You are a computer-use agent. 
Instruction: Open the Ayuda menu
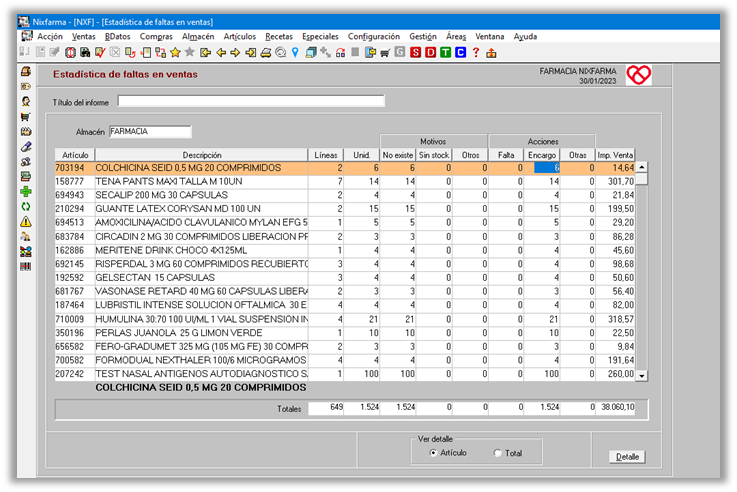[525, 37]
